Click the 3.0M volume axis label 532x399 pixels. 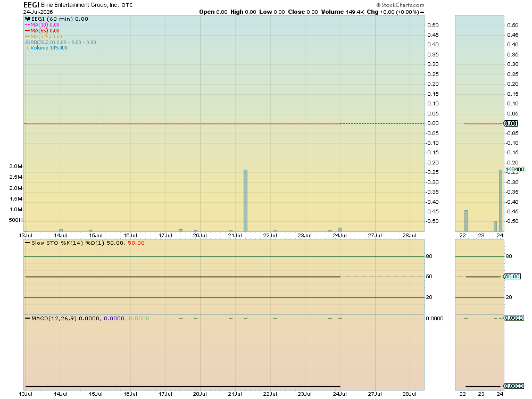(15, 166)
